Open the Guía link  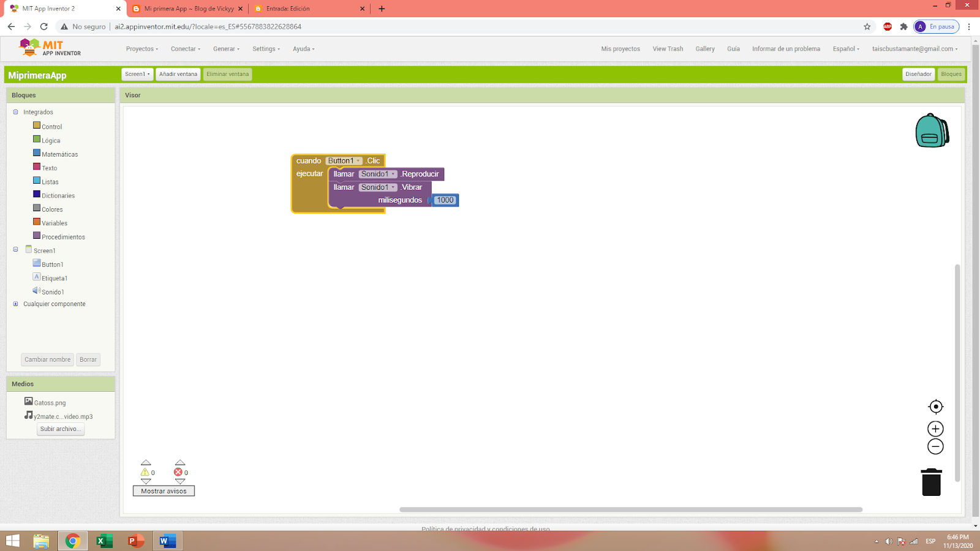click(733, 49)
